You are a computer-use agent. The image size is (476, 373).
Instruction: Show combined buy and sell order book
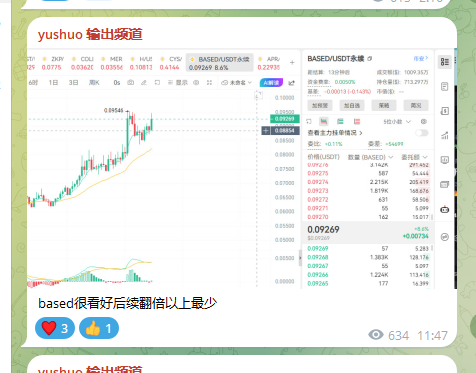324,121
